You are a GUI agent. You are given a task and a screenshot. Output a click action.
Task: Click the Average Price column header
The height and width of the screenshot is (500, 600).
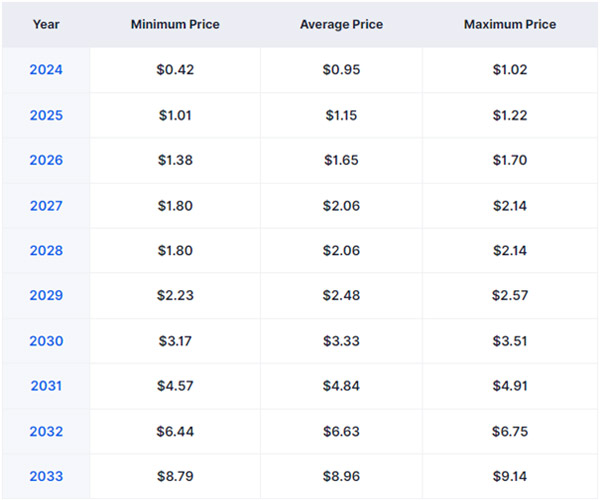point(341,24)
